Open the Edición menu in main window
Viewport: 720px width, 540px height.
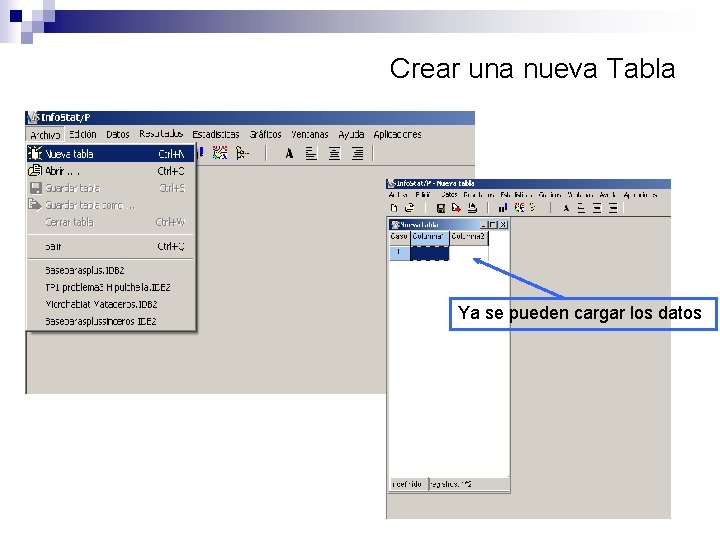[x=83, y=135]
